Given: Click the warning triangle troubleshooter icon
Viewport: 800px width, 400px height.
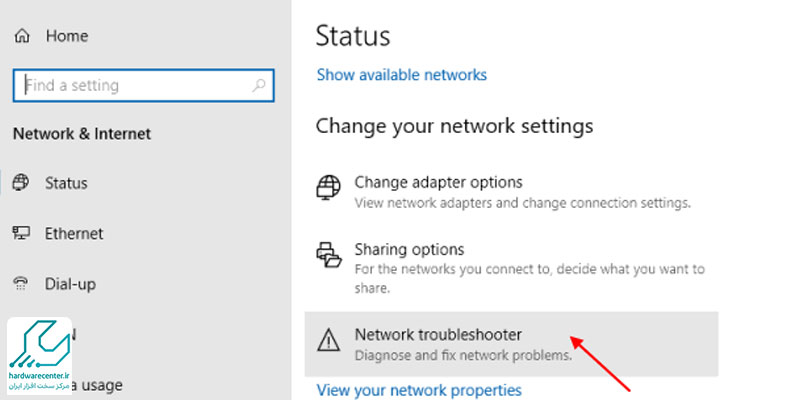Looking at the screenshot, I should pos(329,339).
